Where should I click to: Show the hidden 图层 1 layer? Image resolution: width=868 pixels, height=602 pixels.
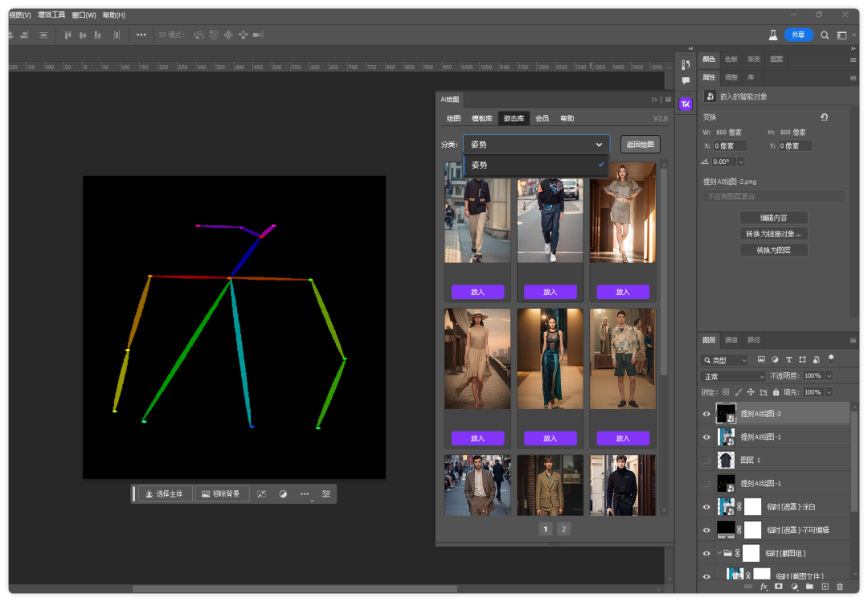706,460
